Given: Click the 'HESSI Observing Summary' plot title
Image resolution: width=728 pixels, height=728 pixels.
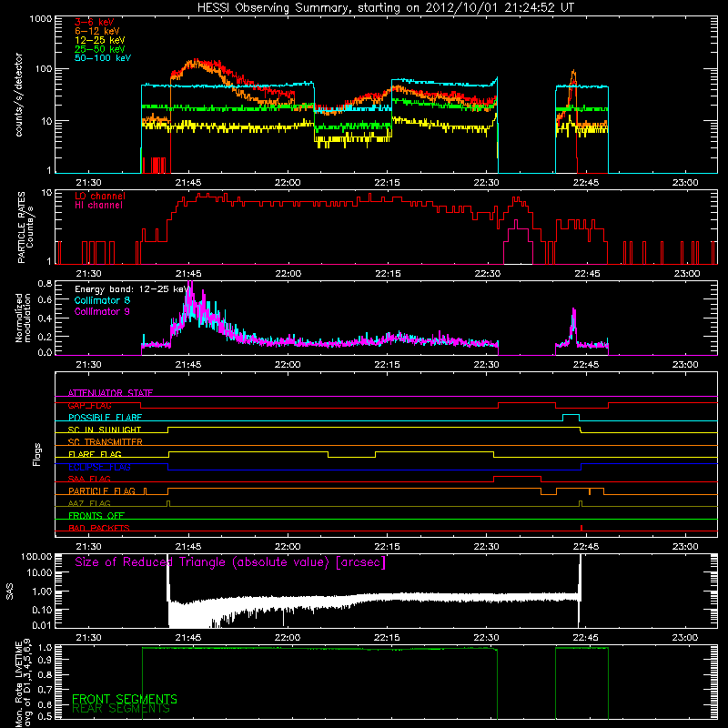Looking at the screenshot, I should (x=385, y=8).
